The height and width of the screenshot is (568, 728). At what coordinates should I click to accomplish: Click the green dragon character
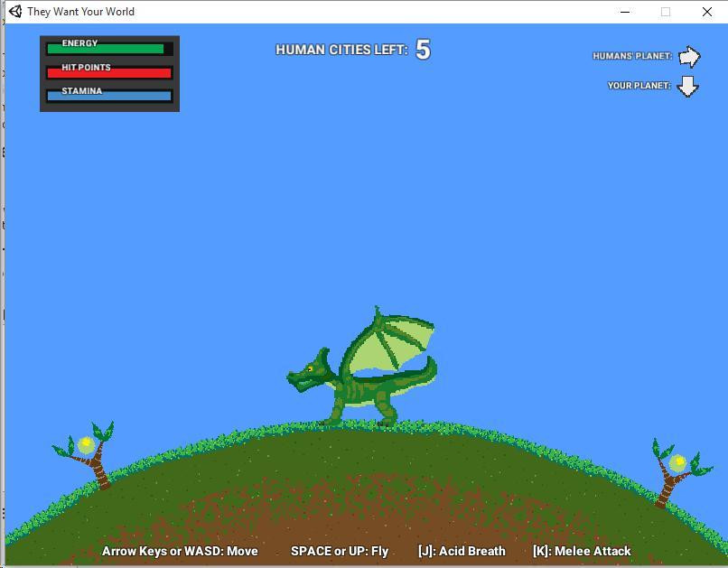click(361, 366)
